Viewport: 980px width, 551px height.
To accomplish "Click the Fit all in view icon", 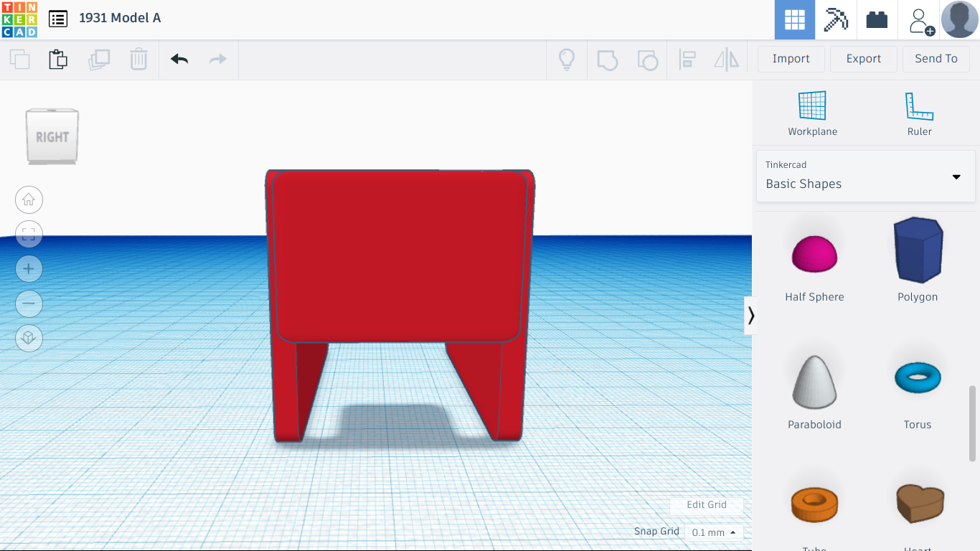I will 29,234.
